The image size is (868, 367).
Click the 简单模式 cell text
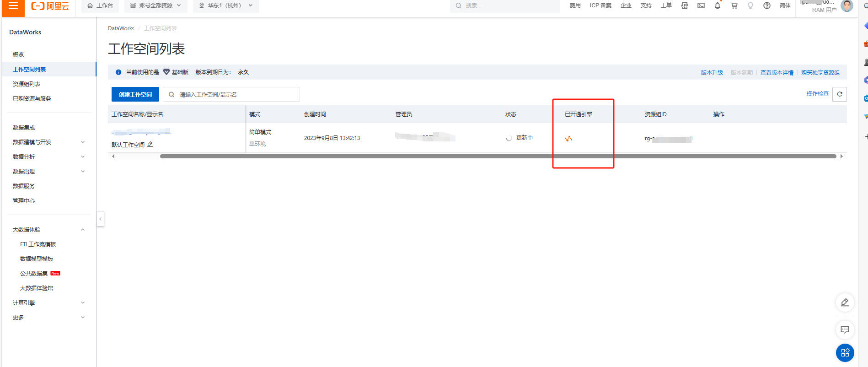pyautogui.click(x=260, y=132)
